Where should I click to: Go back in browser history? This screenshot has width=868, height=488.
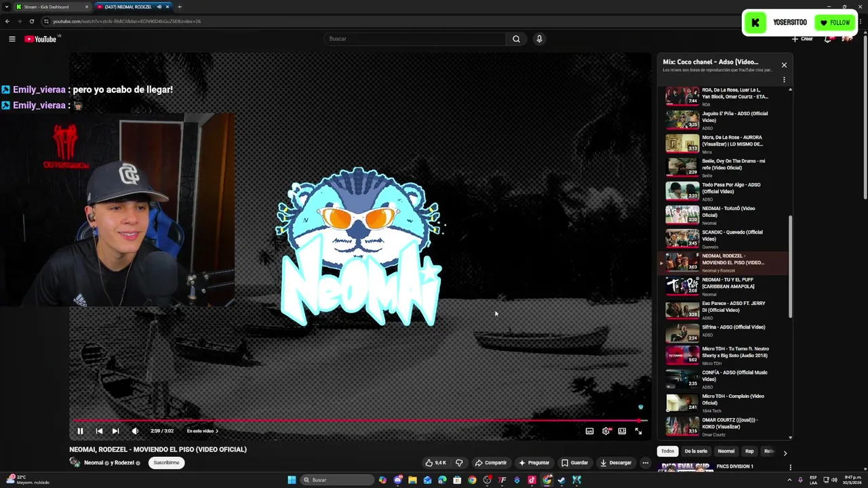7,21
